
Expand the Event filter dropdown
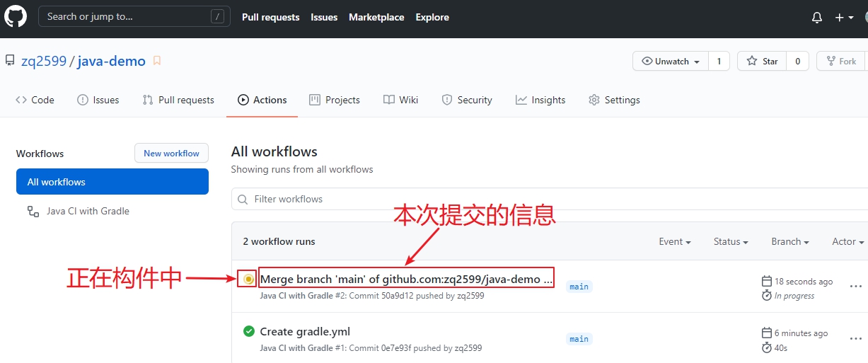tap(675, 241)
